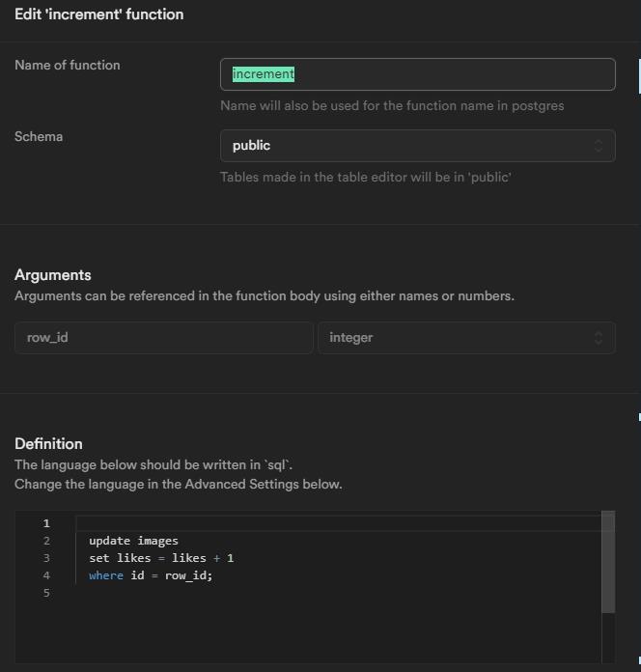The width and height of the screenshot is (641, 672).
Task: Click line number 3 in editor gutter
Action: 46,558
